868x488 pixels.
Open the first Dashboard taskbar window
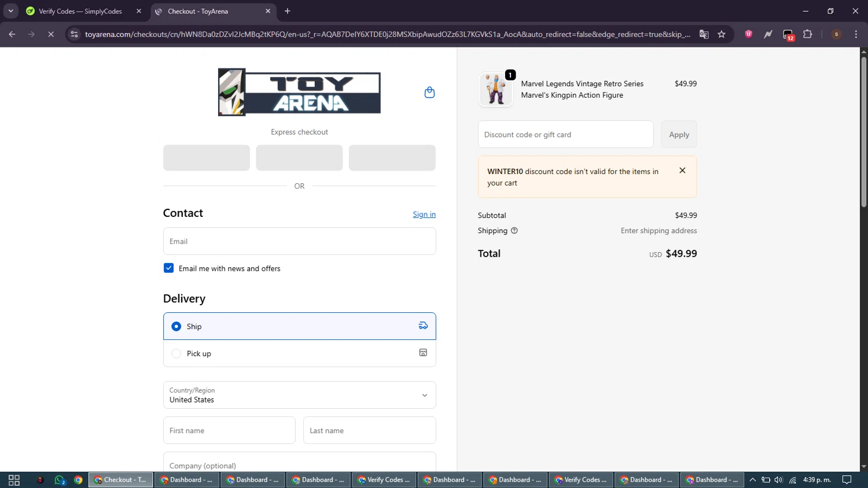pos(186,480)
